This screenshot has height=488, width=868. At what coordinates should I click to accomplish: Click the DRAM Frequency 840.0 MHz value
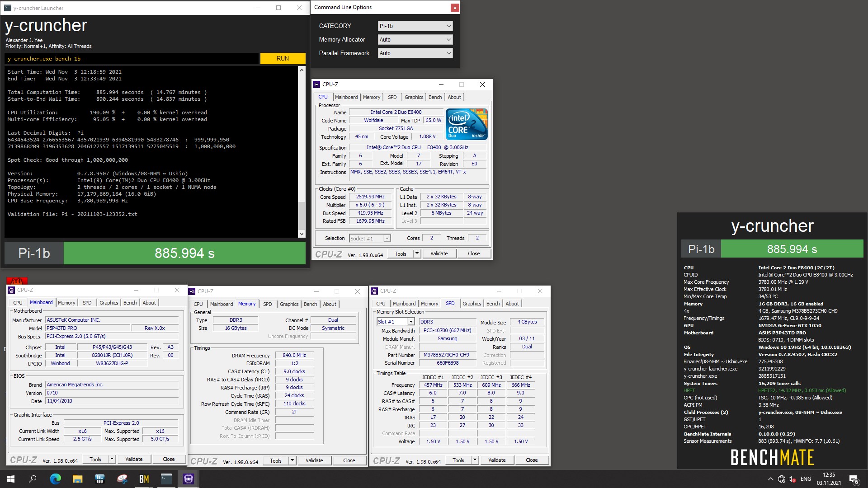tap(295, 356)
